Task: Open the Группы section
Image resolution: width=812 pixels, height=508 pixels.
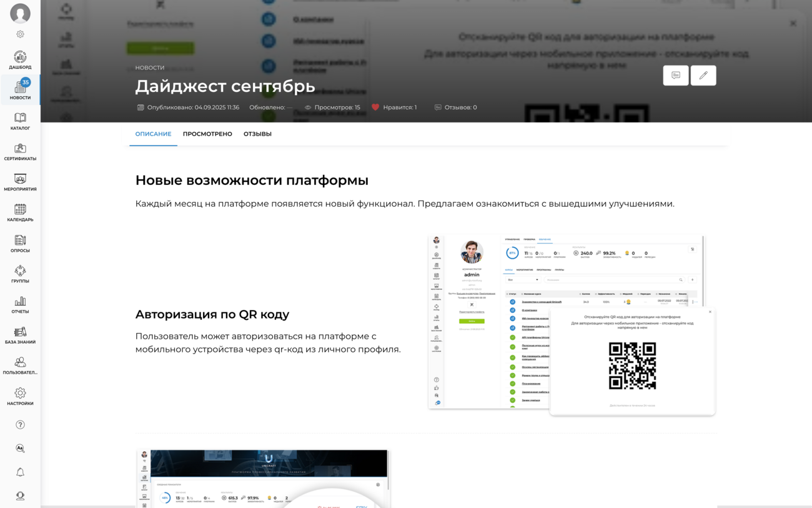Action: (20, 274)
